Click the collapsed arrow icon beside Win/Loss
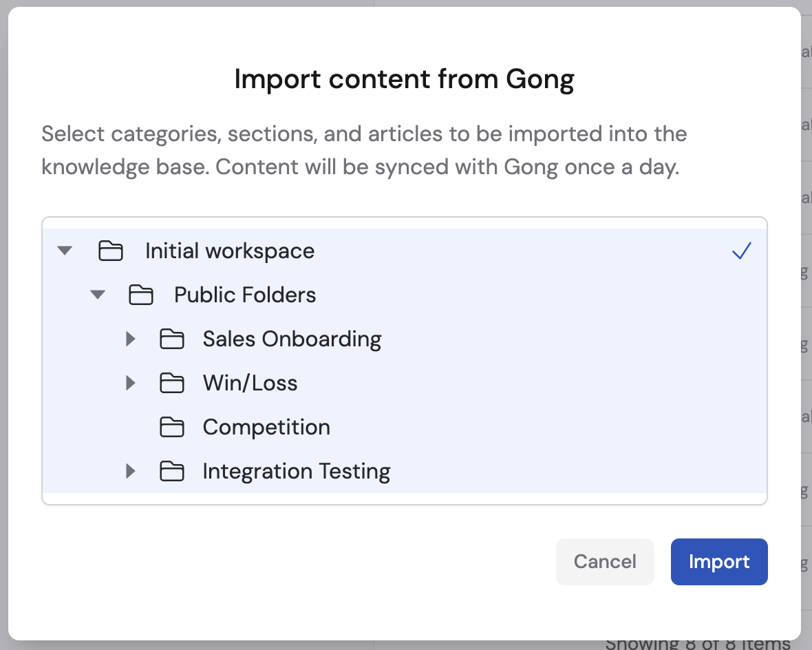Viewport: 812px width, 650px height. pyautogui.click(x=131, y=383)
